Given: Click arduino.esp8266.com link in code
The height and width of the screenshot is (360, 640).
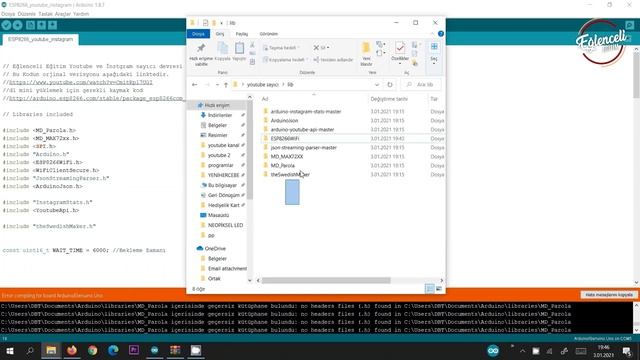Looking at the screenshot, I should tap(96, 98).
